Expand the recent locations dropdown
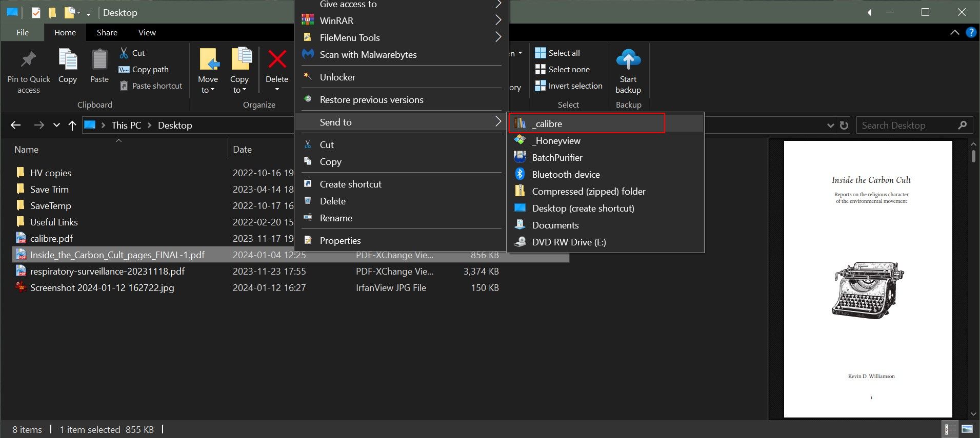 [56, 125]
